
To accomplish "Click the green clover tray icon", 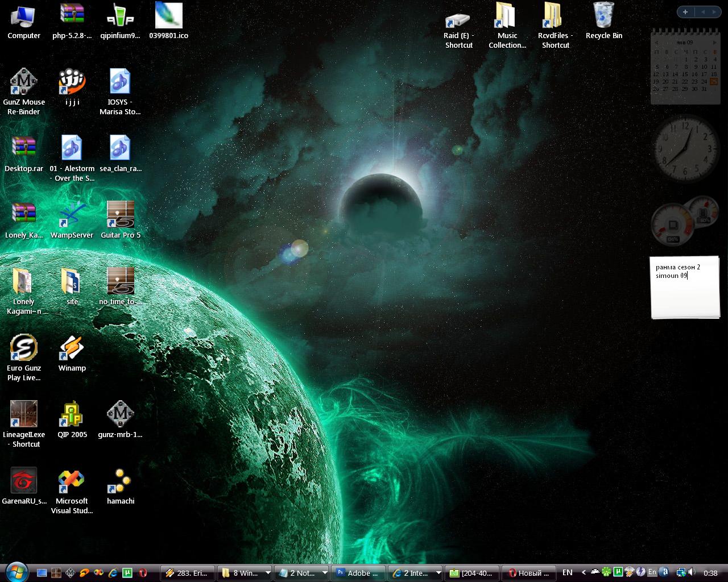I will 606,572.
